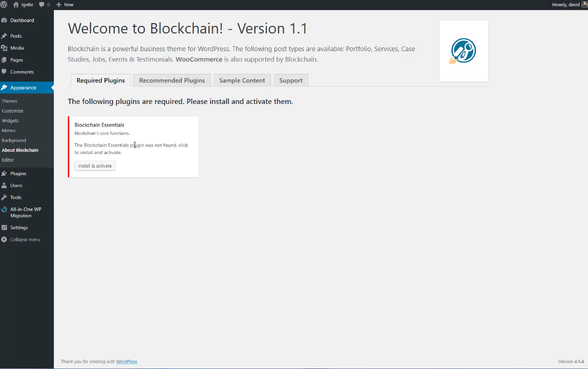Collapse the admin sidebar menu

[20, 240]
